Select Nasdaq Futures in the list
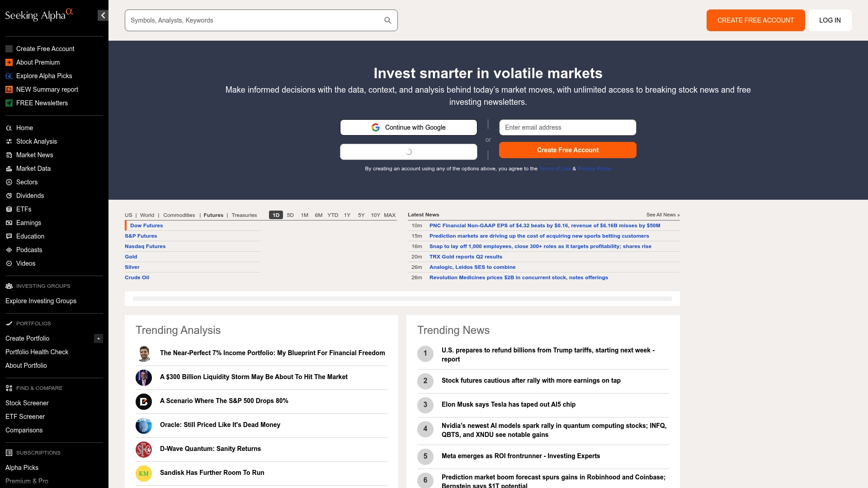Screen dimensions: 868x488 coord(145,246)
